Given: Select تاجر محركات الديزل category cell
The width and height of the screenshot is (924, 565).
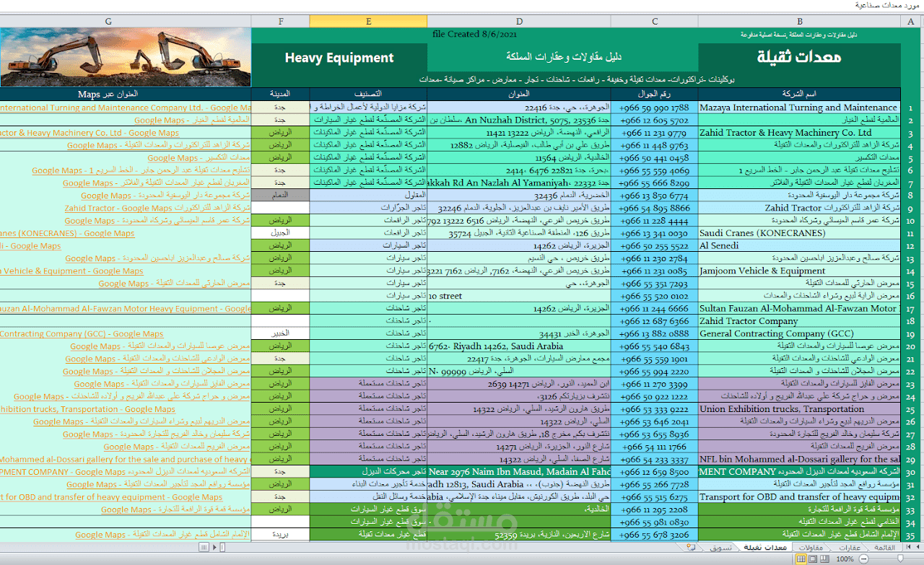Looking at the screenshot, I should [368, 472].
